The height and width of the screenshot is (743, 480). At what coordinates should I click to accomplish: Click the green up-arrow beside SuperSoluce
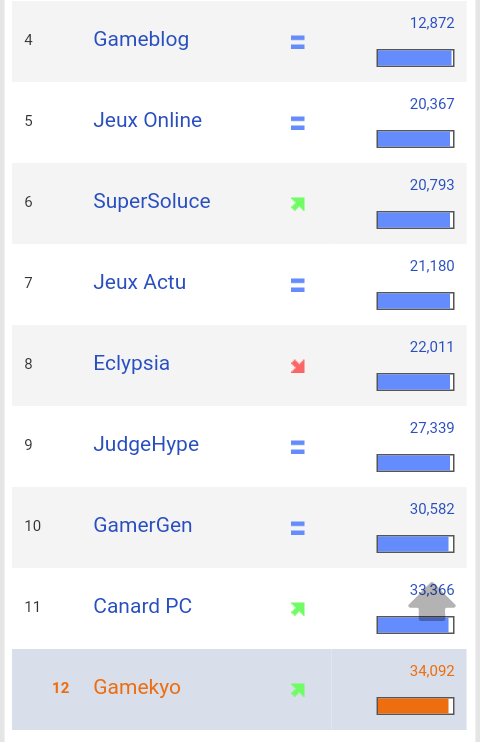298,204
